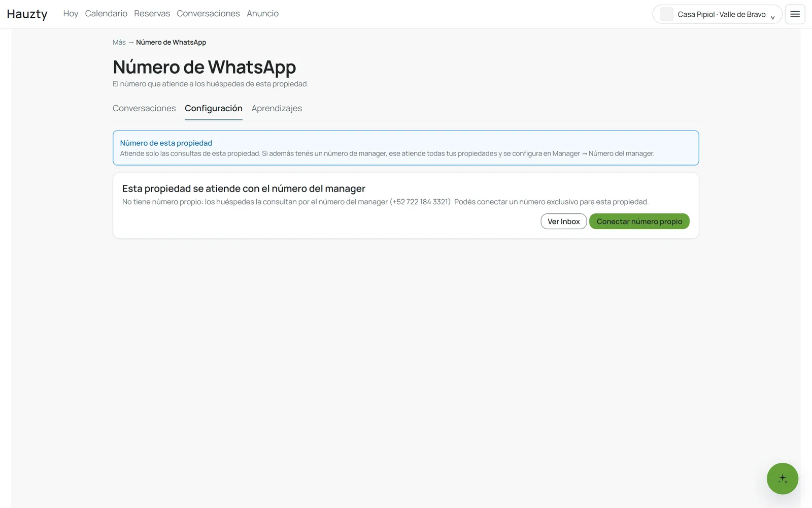Click Conectar número propio button
The width and height of the screenshot is (812, 508).
point(639,221)
